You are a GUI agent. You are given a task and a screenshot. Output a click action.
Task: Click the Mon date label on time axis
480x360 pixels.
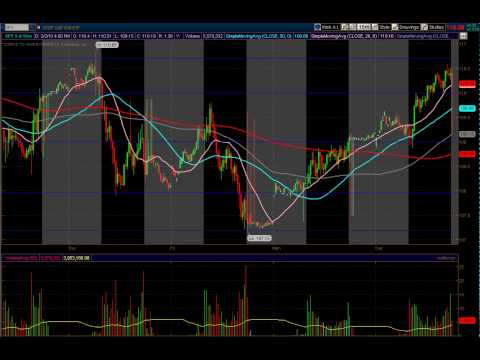pos(276,248)
